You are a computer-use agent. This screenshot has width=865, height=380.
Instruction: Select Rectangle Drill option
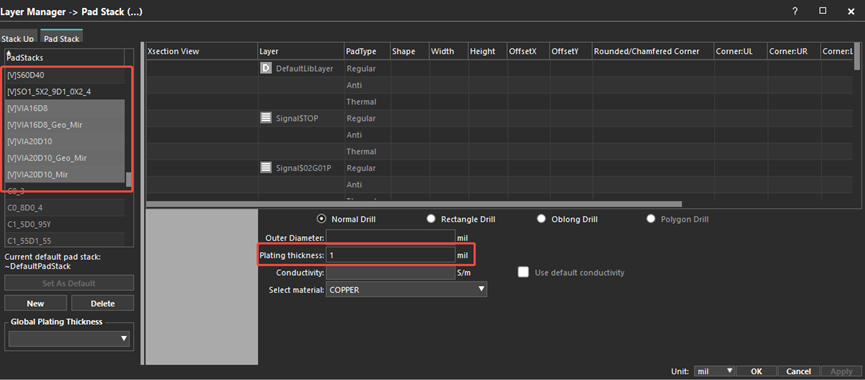(431, 219)
